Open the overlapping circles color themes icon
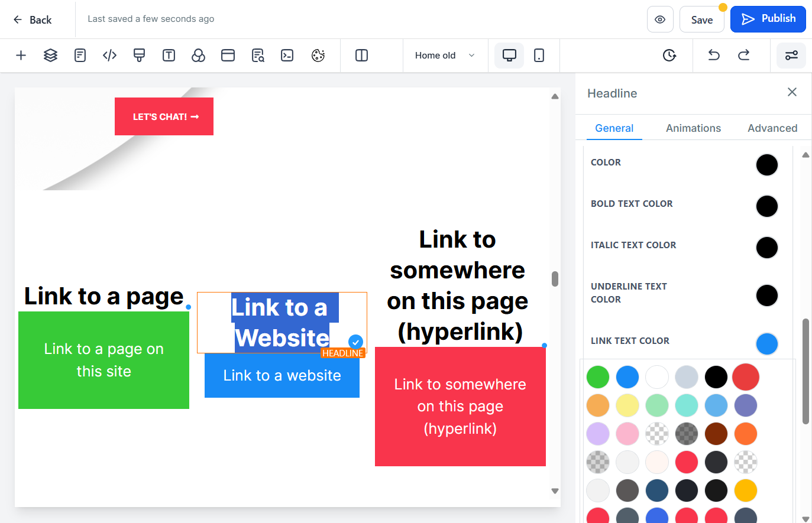Image resolution: width=812 pixels, height=523 pixels. click(x=199, y=56)
